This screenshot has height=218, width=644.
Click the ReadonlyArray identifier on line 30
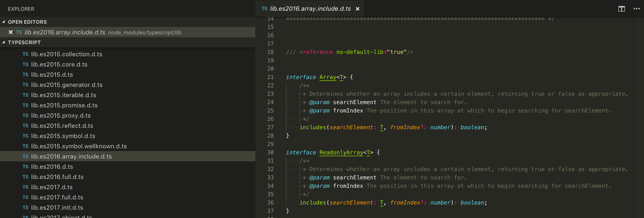pos(341,152)
